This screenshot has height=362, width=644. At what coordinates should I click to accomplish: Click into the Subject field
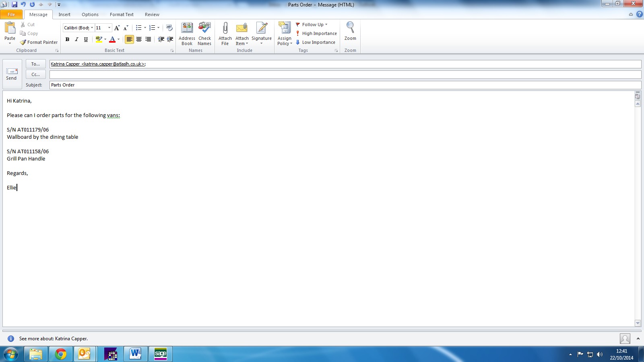click(x=345, y=85)
